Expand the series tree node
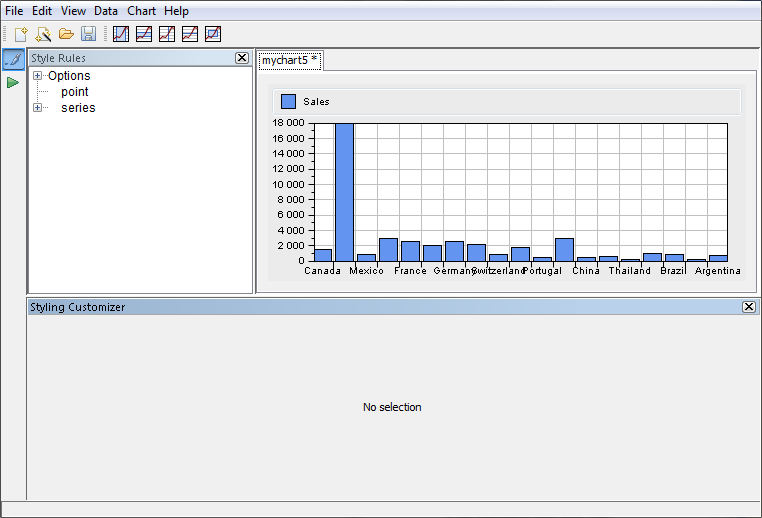Image resolution: width=762 pixels, height=518 pixels. (38, 108)
